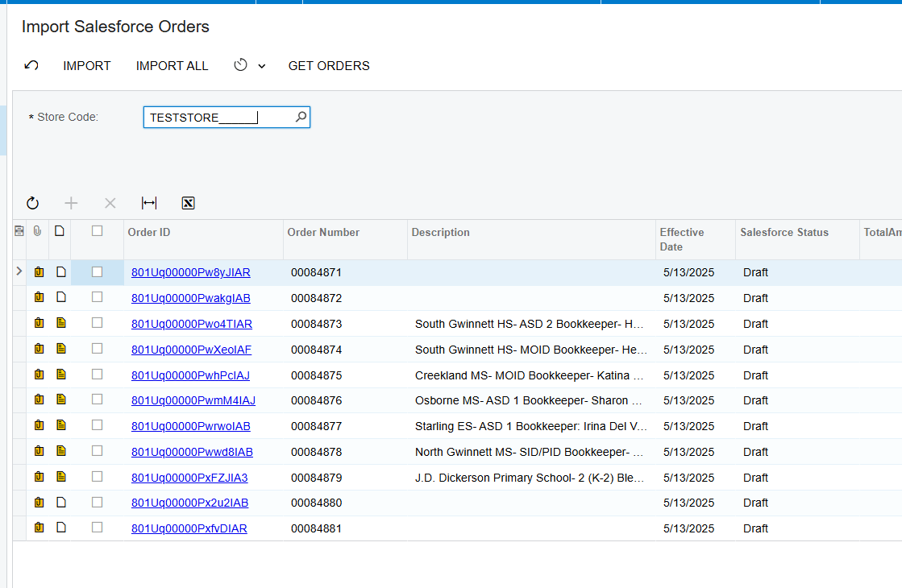Open order link 801Uq00000PwrwoIAB

[190, 426]
